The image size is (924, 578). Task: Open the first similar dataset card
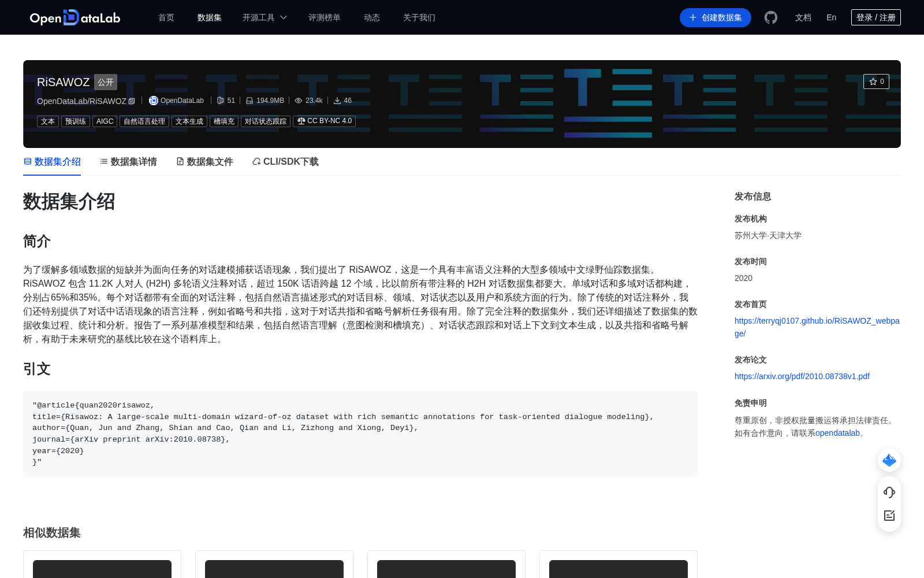pos(102,564)
